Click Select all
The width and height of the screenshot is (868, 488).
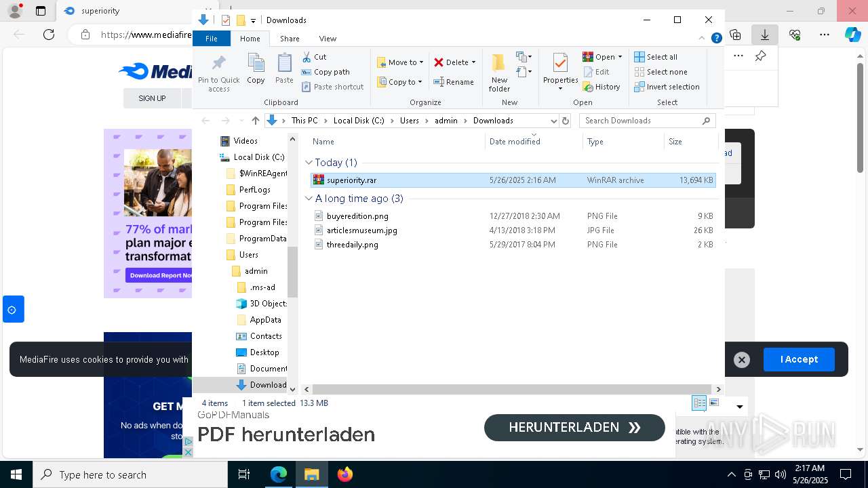pos(656,57)
